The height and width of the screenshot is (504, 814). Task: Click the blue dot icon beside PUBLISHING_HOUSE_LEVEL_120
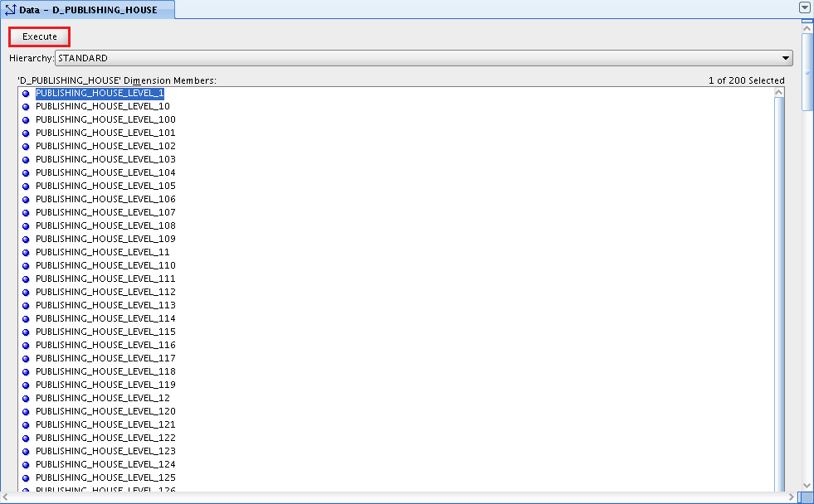pos(26,412)
